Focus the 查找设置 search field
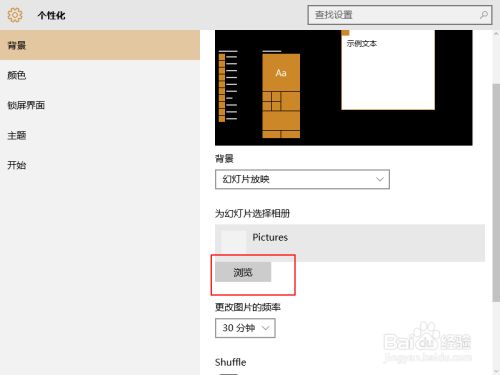Screen dimensions: 500x375 pyautogui.click(x=400, y=15)
